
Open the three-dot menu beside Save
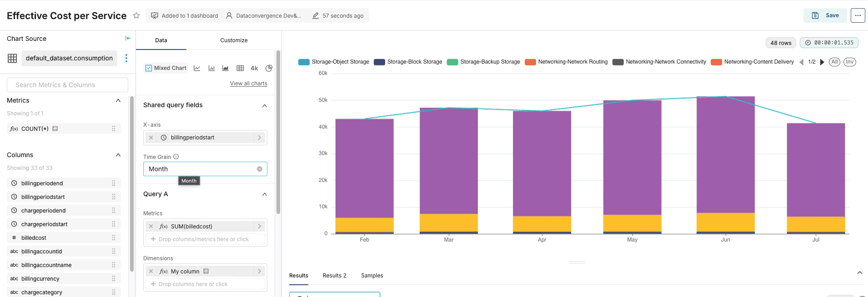pos(858,15)
